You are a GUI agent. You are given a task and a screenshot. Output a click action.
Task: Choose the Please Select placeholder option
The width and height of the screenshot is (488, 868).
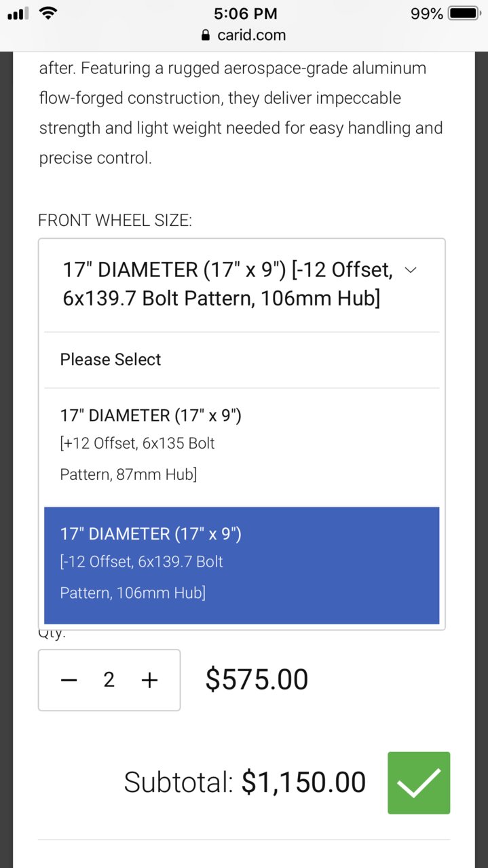(242, 360)
